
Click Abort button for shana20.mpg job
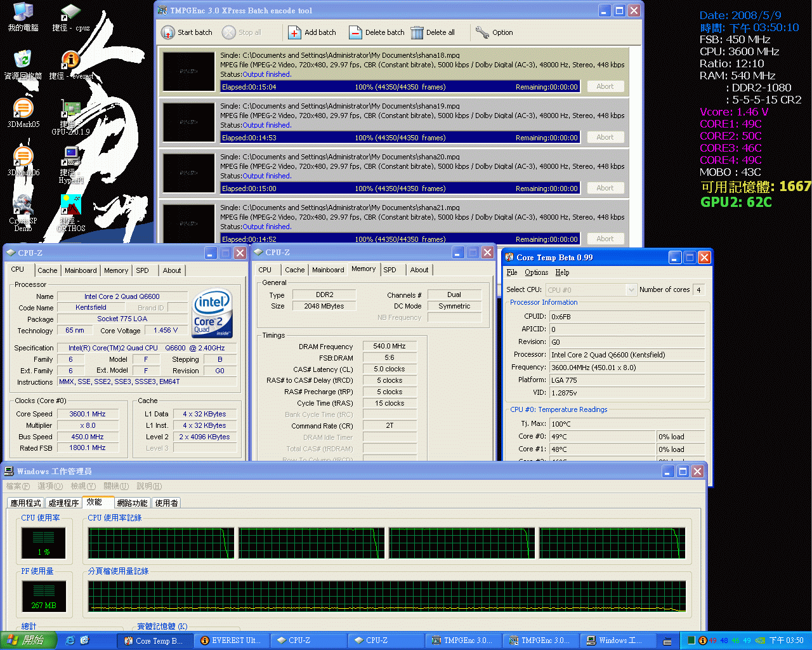pyautogui.click(x=605, y=188)
